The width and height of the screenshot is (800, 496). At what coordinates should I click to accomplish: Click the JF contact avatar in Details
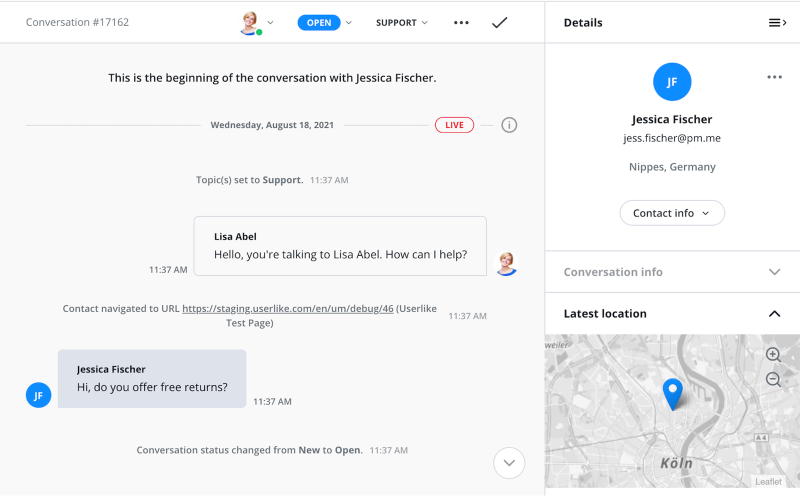[672, 82]
